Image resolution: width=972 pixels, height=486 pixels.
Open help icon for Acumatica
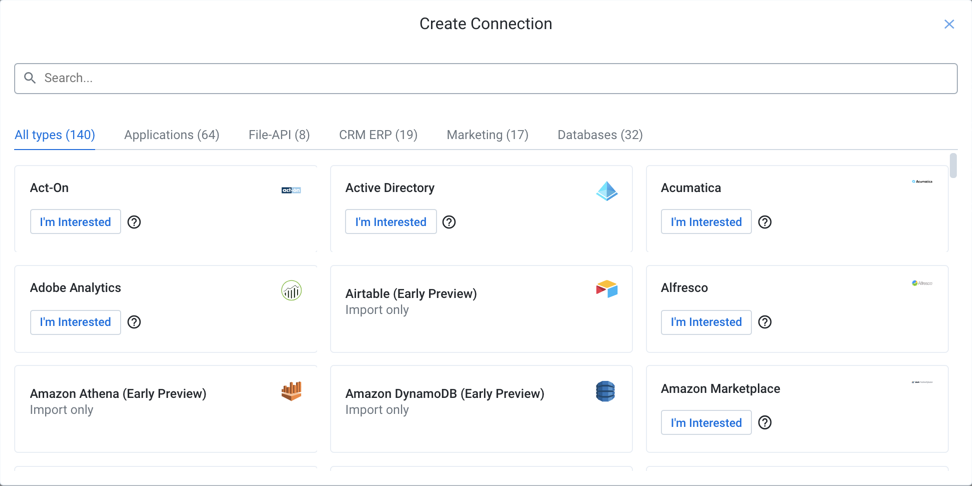(x=765, y=222)
